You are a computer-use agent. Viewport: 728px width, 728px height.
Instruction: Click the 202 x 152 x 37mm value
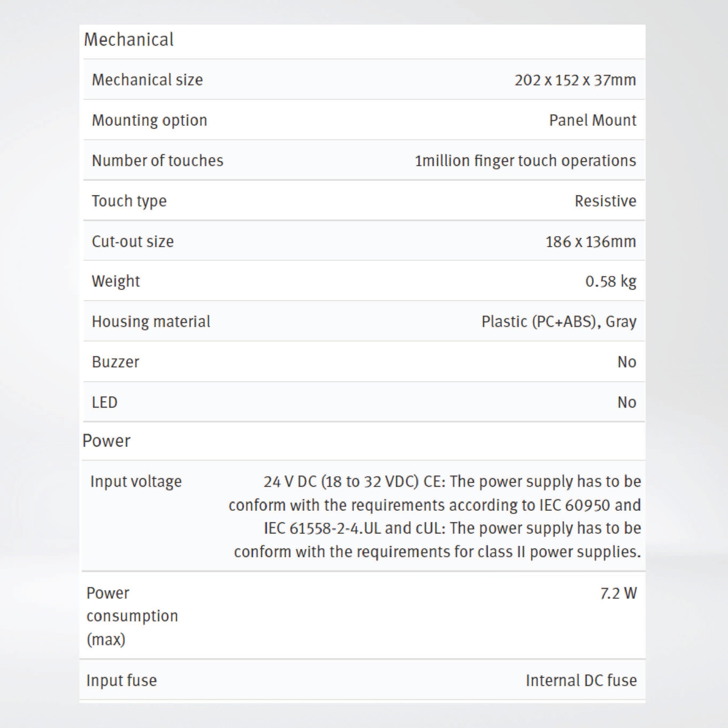click(575, 80)
